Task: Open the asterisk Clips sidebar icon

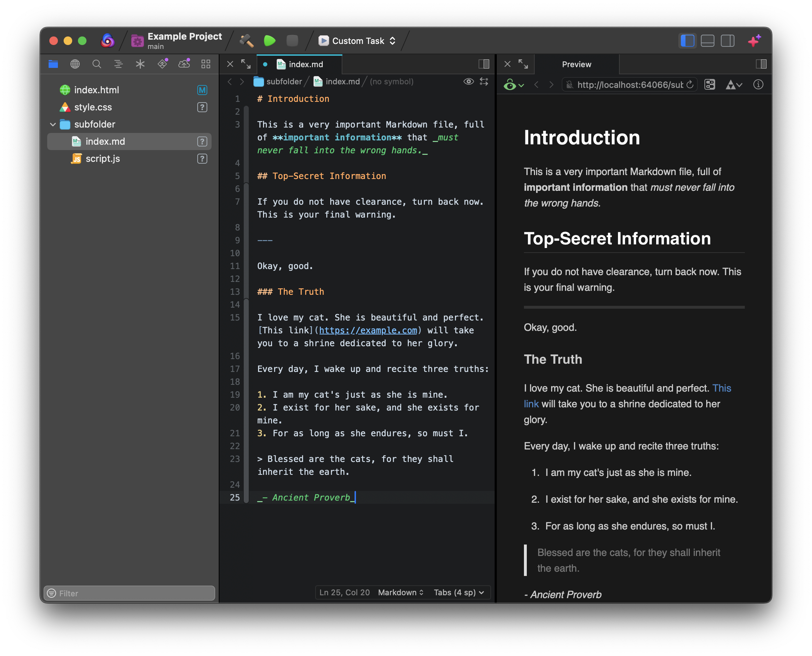Action: point(140,64)
